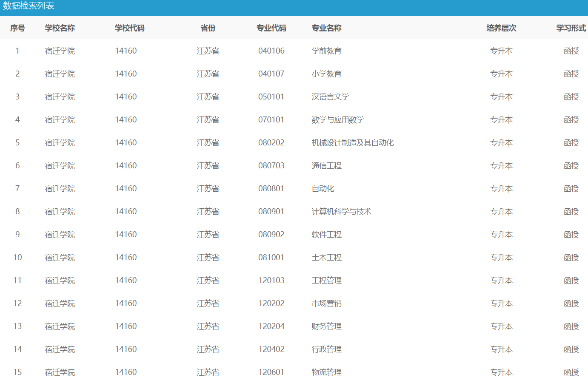Viewport: 588px width, 383px height.
Task: Click sequence number 4
Action: pos(17,120)
